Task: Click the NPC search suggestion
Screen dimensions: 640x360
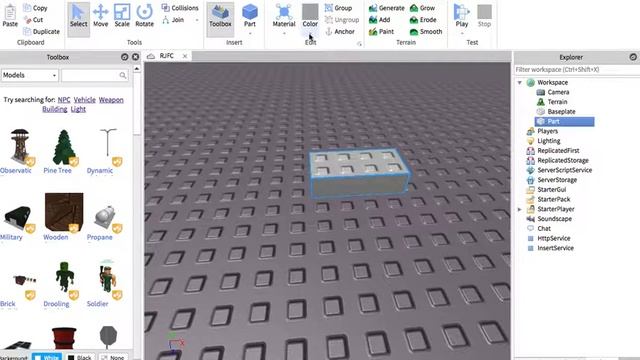Action: click(64, 100)
